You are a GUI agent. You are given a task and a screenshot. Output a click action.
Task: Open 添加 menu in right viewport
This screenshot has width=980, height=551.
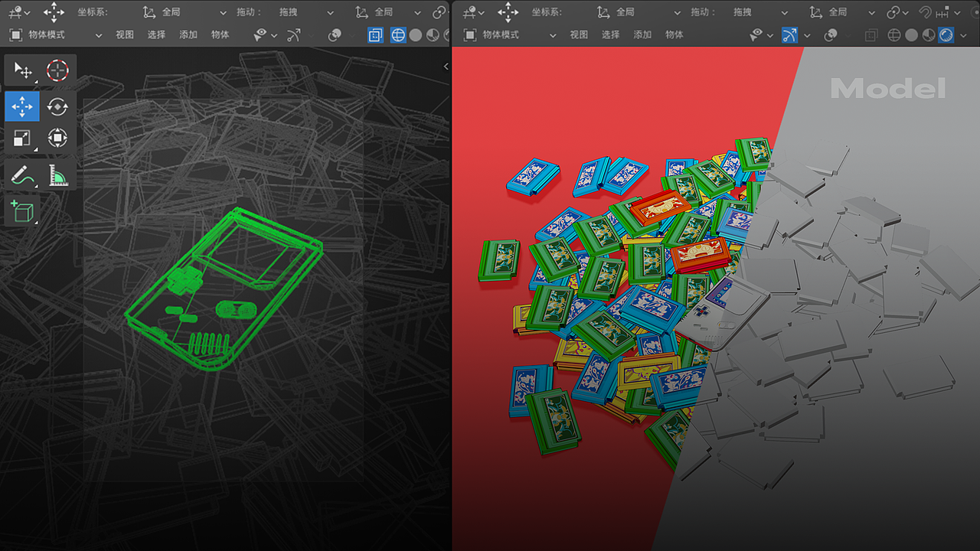pos(642,35)
